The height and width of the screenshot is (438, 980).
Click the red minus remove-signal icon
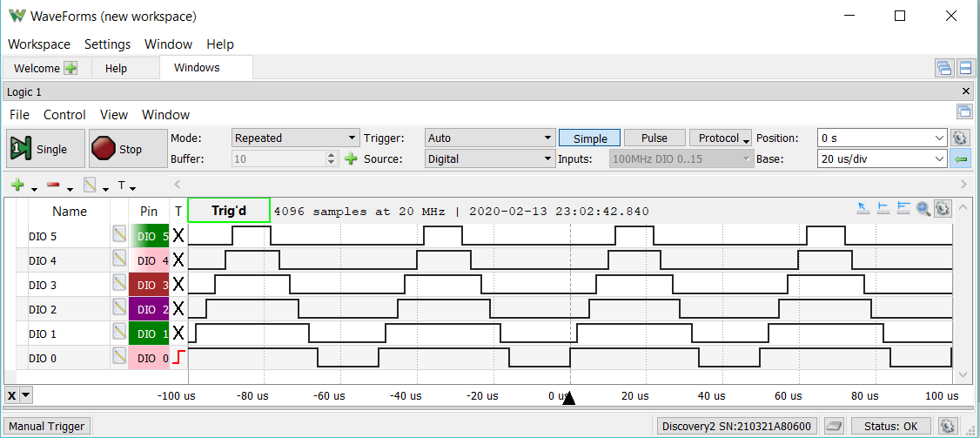click(53, 185)
